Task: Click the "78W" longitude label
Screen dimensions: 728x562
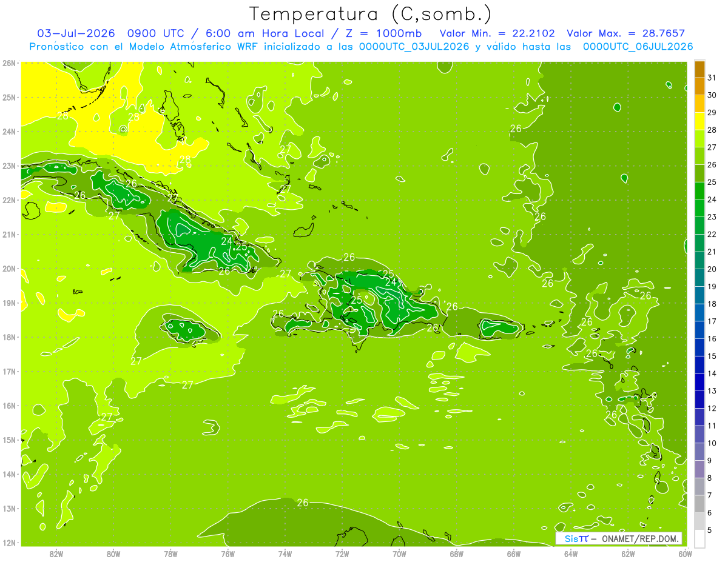Action: (x=170, y=554)
